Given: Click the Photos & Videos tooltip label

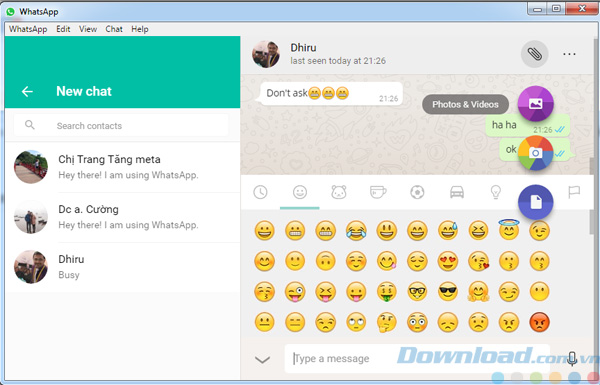Looking at the screenshot, I should (x=465, y=104).
